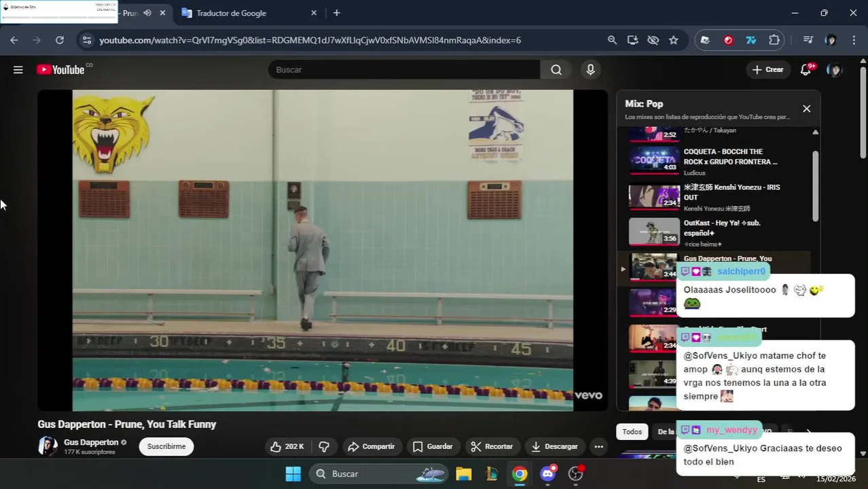Like the video (202 K)
Viewport: 868px width, 489px height.
287,446
